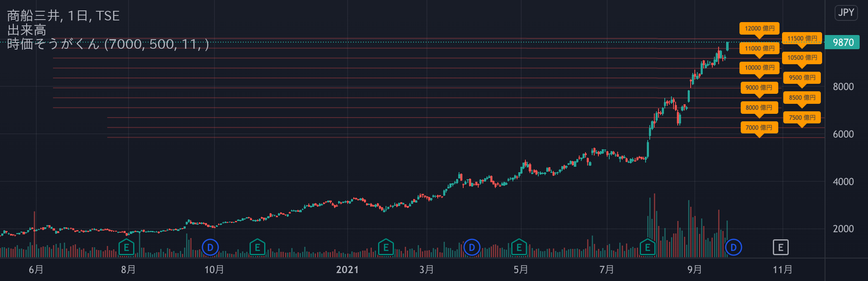Click the 11月 time axis label
Viewport: 868px width, 281px height.
click(x=782, y=270)
